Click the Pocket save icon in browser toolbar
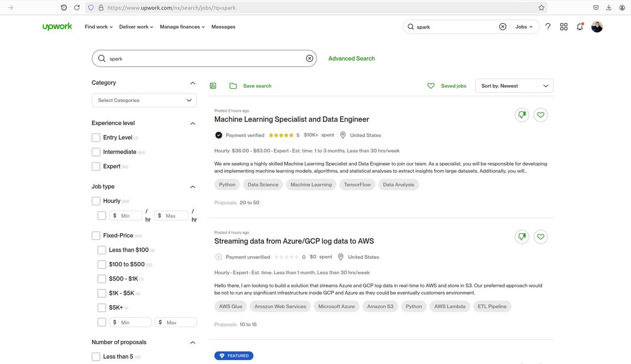631x364 pixels. 596,8
